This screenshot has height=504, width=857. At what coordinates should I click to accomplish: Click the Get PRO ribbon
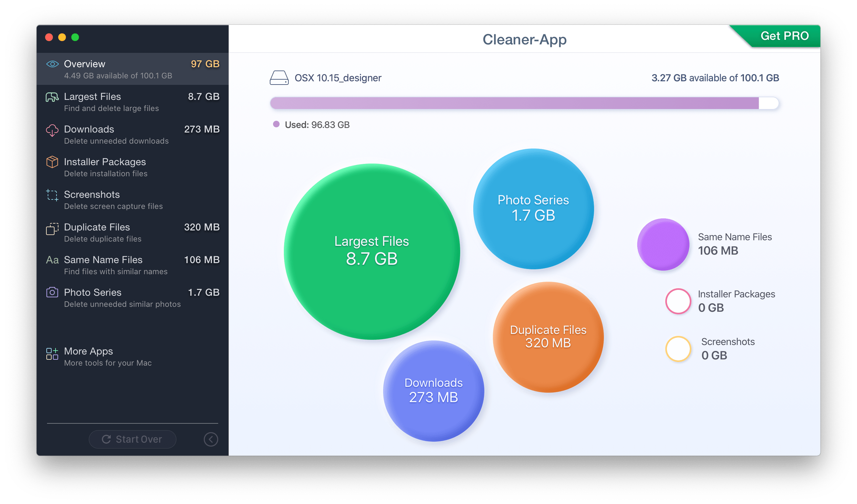pyautogui.click(x=779, y=36)
